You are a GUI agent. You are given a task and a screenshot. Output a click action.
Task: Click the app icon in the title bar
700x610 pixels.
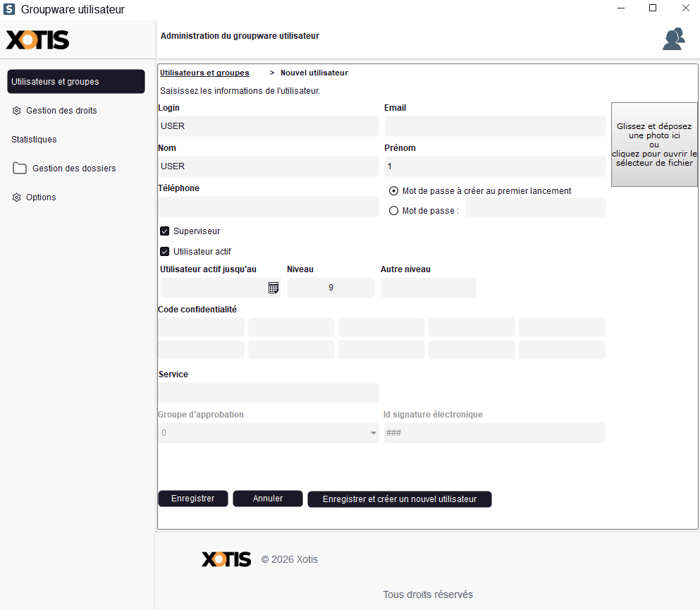[x=9, y=9]
